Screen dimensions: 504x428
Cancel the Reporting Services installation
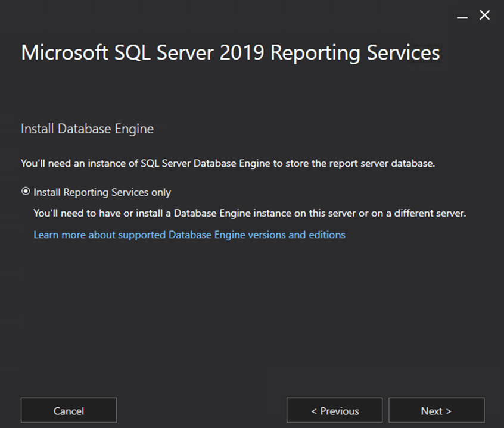click(x=69, y=411)
